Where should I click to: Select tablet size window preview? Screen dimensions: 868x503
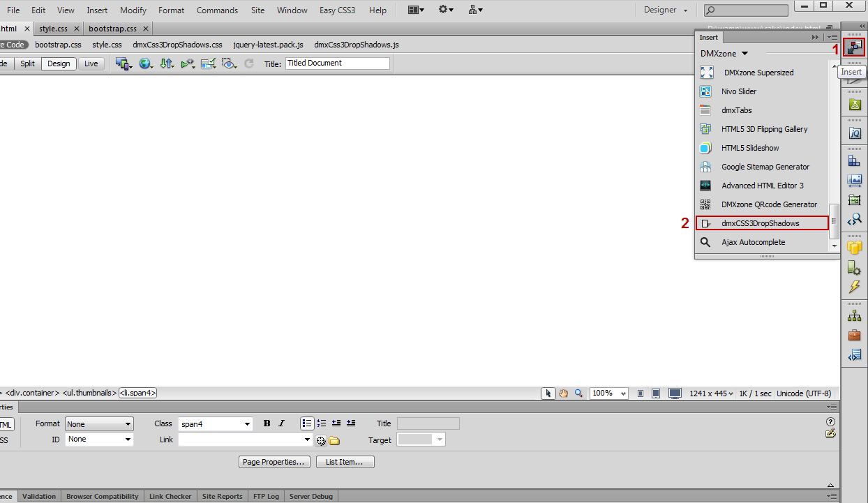656,393
